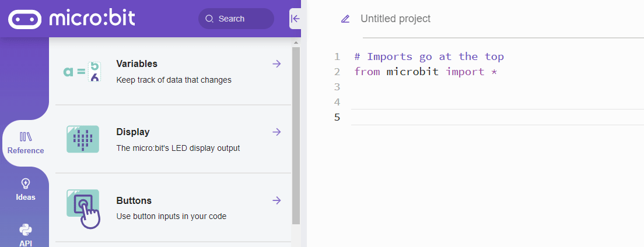Select the Variables heading

click(x=136, y=63)
